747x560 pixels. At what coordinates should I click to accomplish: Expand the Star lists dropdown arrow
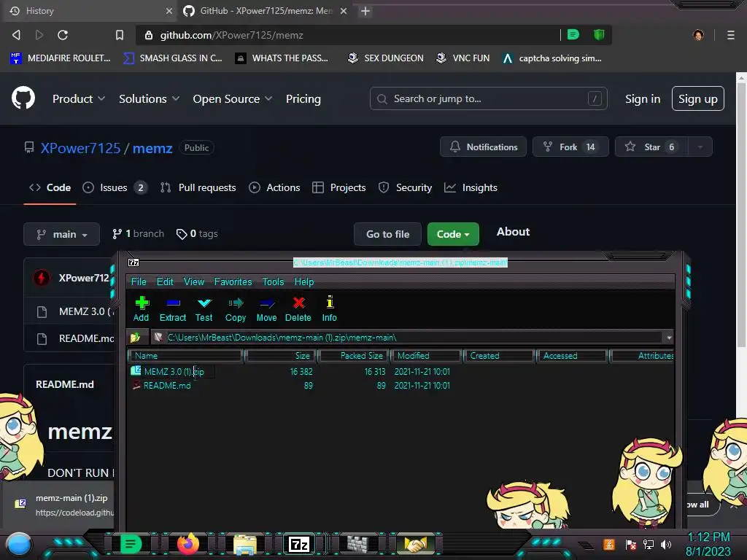pos(700,147)
